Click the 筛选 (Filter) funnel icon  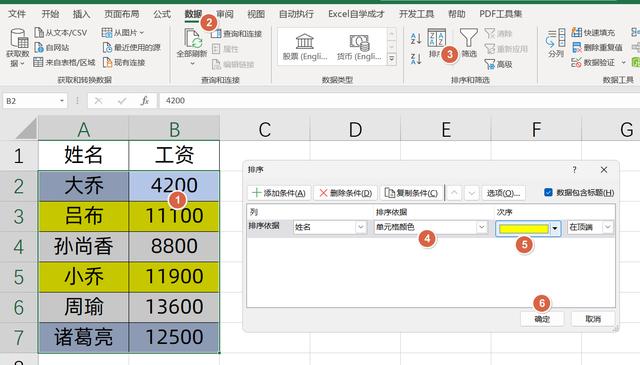(469, 38)
